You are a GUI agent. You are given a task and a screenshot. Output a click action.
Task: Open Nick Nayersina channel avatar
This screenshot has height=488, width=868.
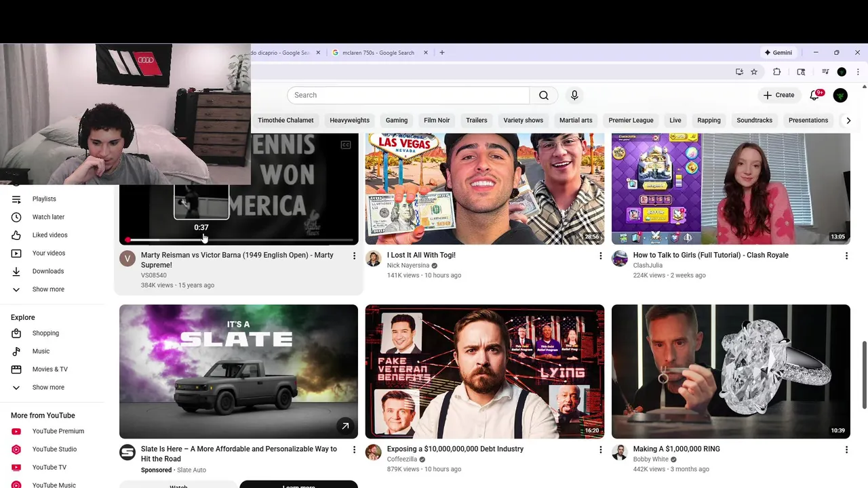374,258
